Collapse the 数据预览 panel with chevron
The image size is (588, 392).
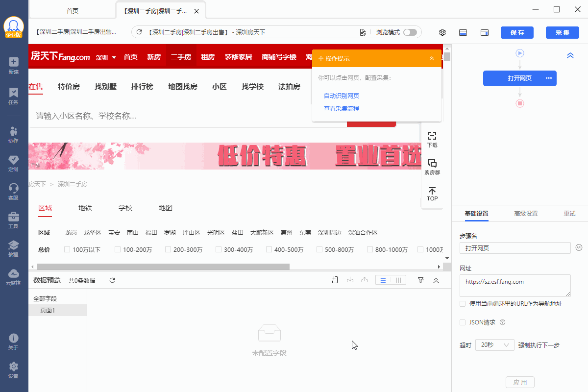436,280
